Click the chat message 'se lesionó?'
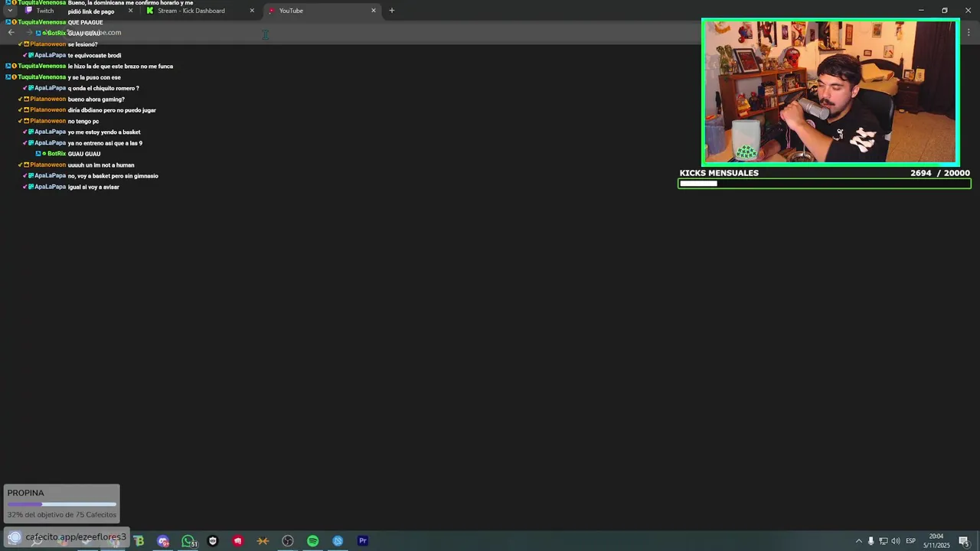This screenshot has width=980, height=551. (x=83, y=44)
